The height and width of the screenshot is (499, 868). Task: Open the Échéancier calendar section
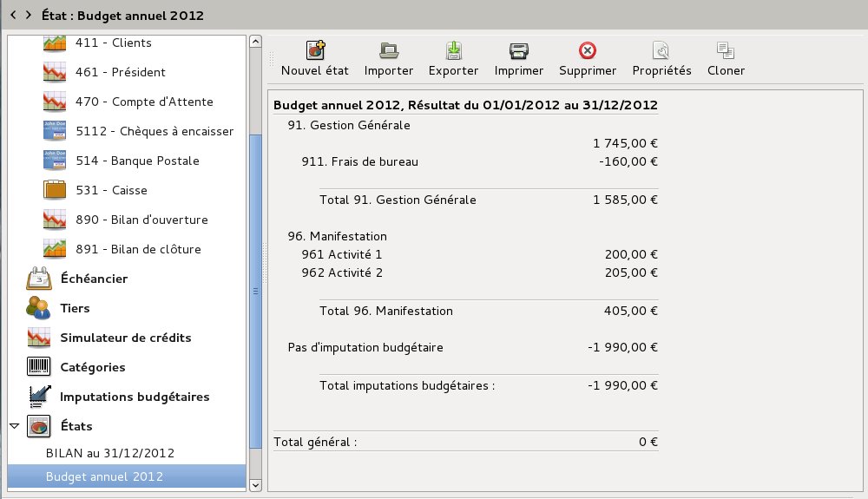(x=94, y=279)
